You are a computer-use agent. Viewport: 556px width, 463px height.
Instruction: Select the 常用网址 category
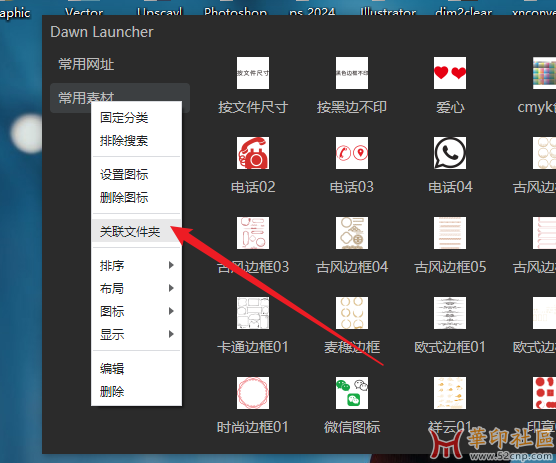(120, 65)
